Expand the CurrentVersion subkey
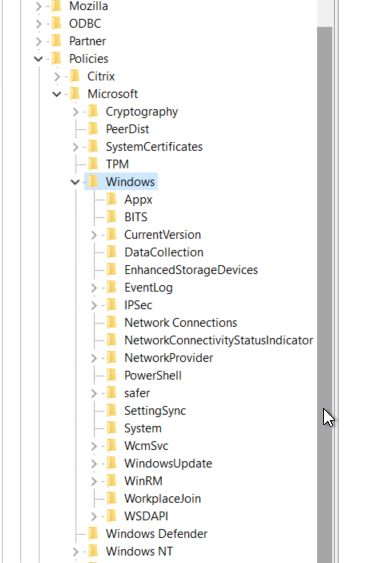Screen dimensions: 368x563 coord(94,235)
